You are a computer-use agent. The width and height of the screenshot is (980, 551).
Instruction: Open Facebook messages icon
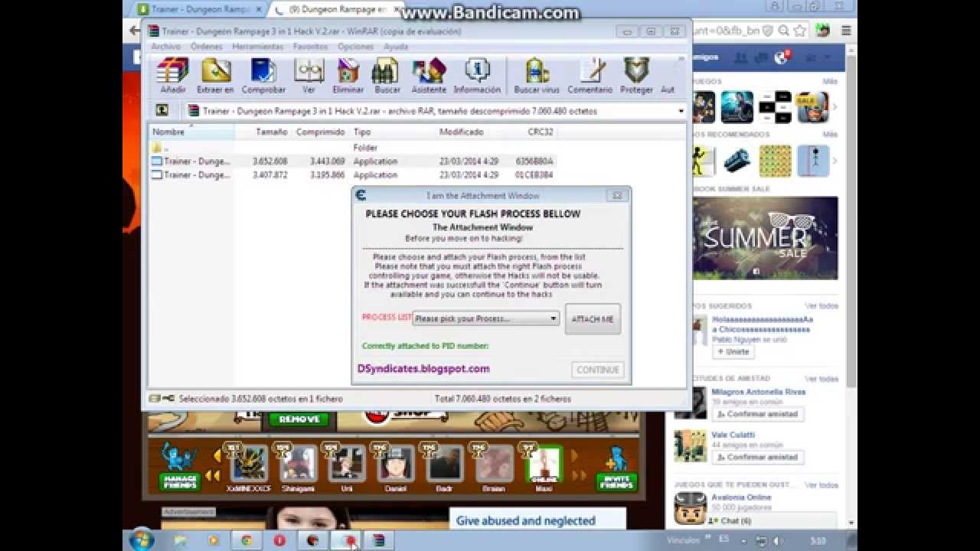(761, 58)
